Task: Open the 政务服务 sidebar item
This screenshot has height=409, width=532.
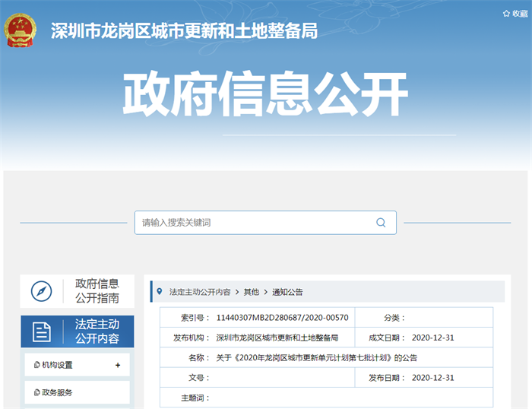Action: (58, 392)
